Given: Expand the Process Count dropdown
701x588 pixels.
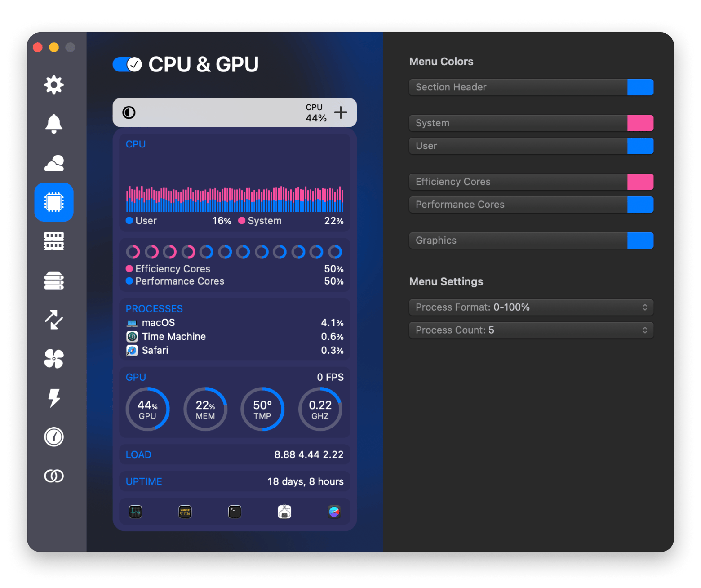Looking at the screenshot, I should click(531, 330).
